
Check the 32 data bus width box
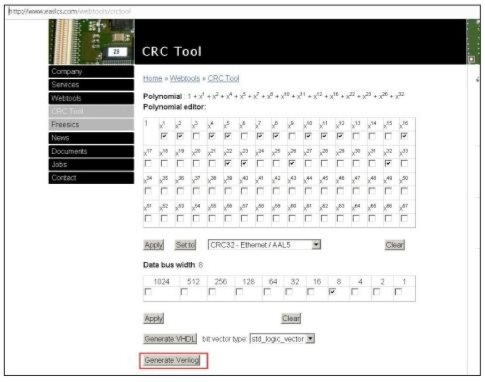coord(289,292)
